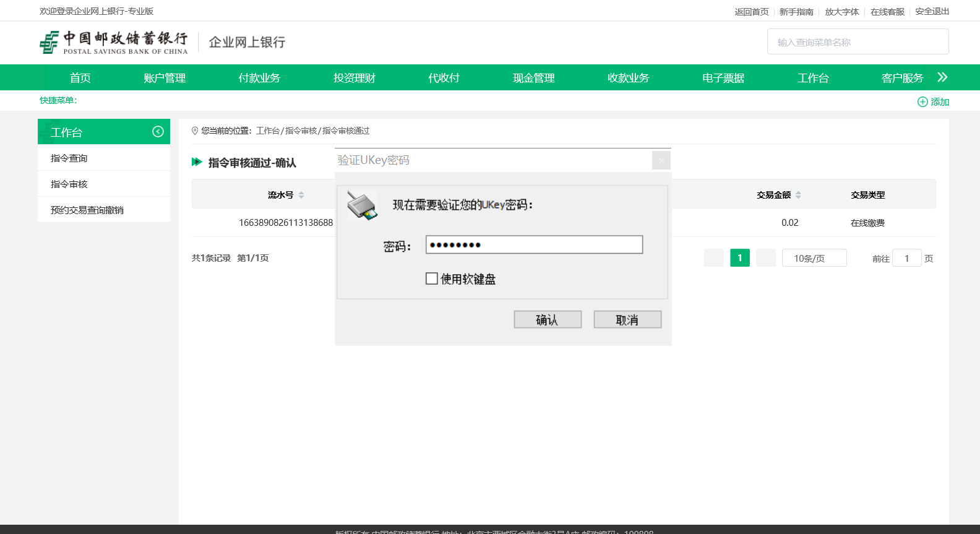Click the add quick menu plus icon
Image resolution: width=980 pixels, height=534 pixels.
click(x=922, y=102)
